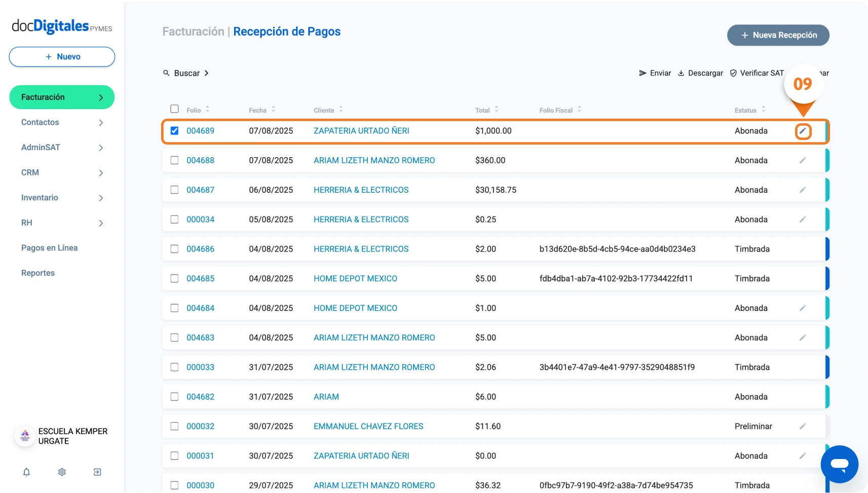Click the Buscar magnifier icon
Viewport: 868px width, 493px height.
pos(166,73)
